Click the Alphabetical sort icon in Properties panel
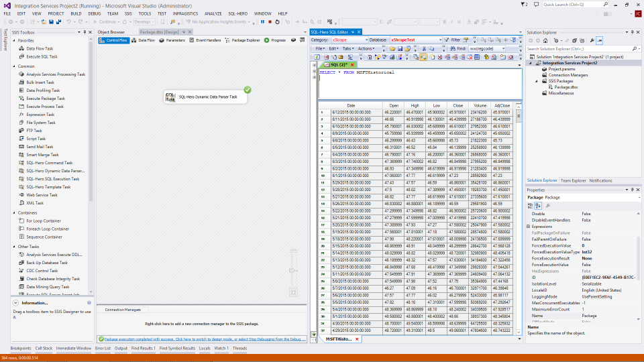This screenshot has height=362, width=644. pyautogui.click(x=538, y=206)
